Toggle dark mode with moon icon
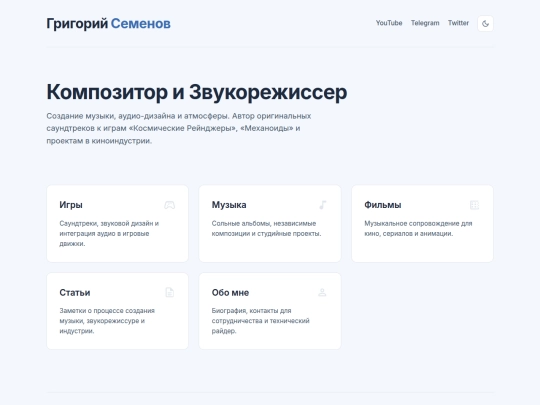 485,23
